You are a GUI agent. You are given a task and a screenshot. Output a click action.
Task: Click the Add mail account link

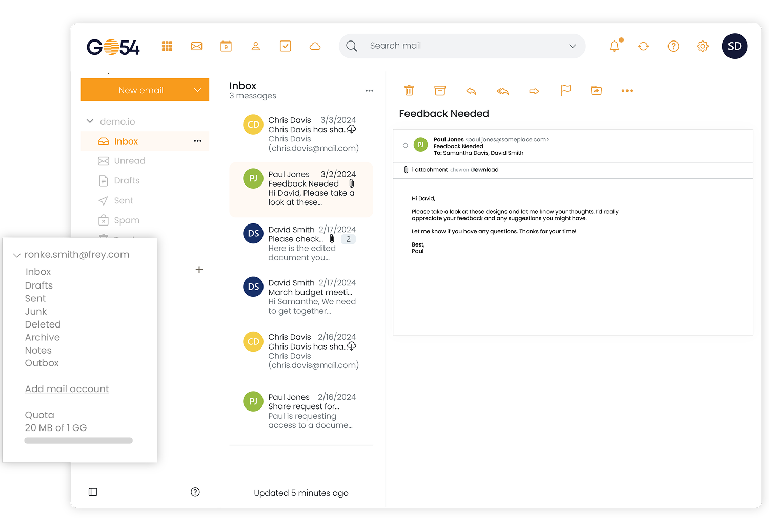67,389
